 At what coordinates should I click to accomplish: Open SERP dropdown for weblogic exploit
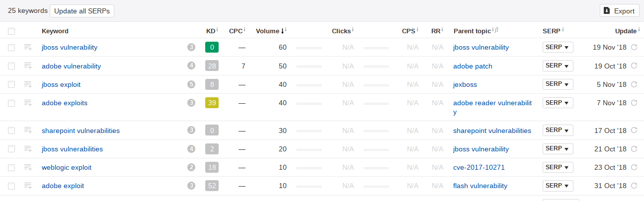pyautogui.click(x=558, y=167)
